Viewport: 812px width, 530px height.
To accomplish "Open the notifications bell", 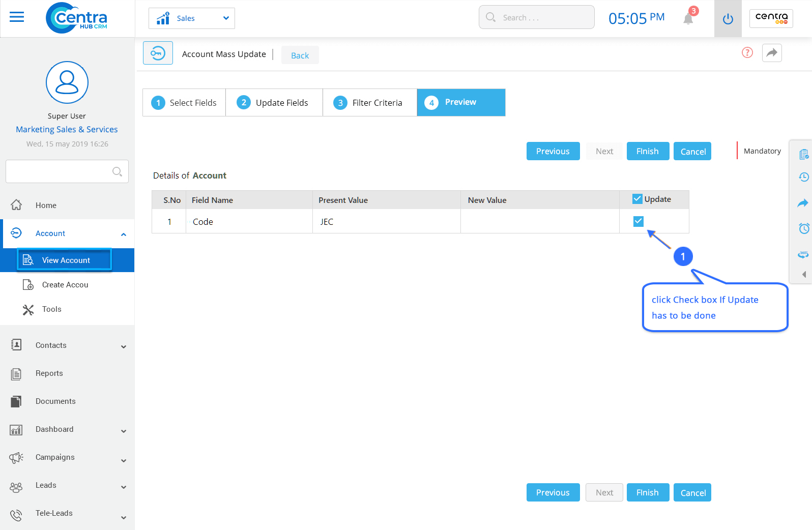I will 688,18.
